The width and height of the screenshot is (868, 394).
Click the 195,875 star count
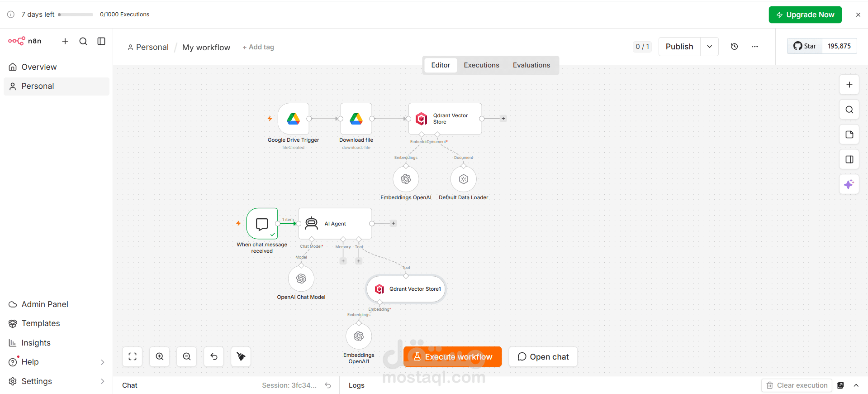(x=839, y=46)
